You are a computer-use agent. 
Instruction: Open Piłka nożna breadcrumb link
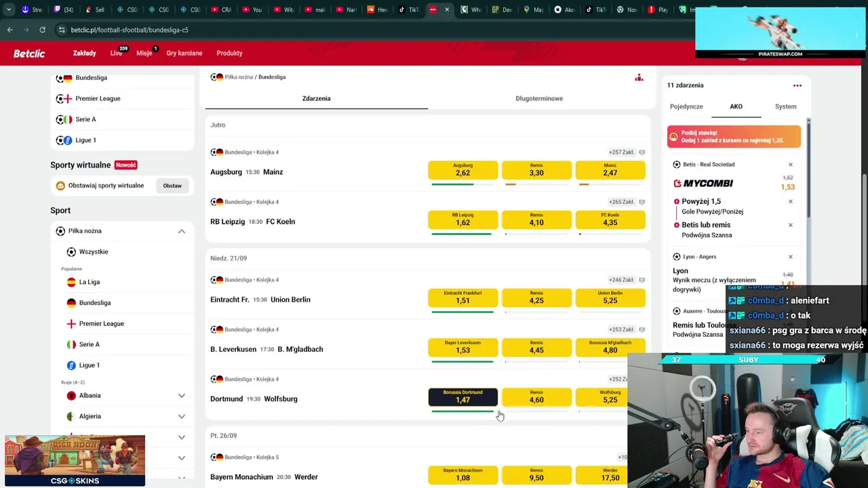pos(239,77)
